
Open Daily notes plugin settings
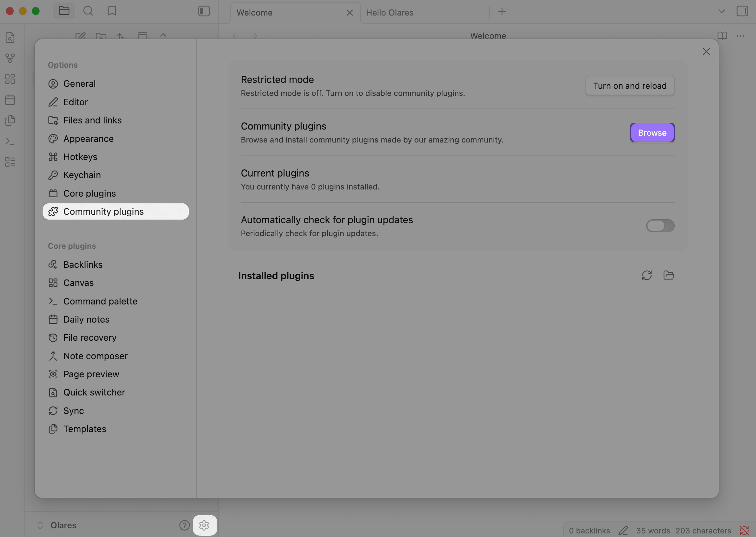116,319
